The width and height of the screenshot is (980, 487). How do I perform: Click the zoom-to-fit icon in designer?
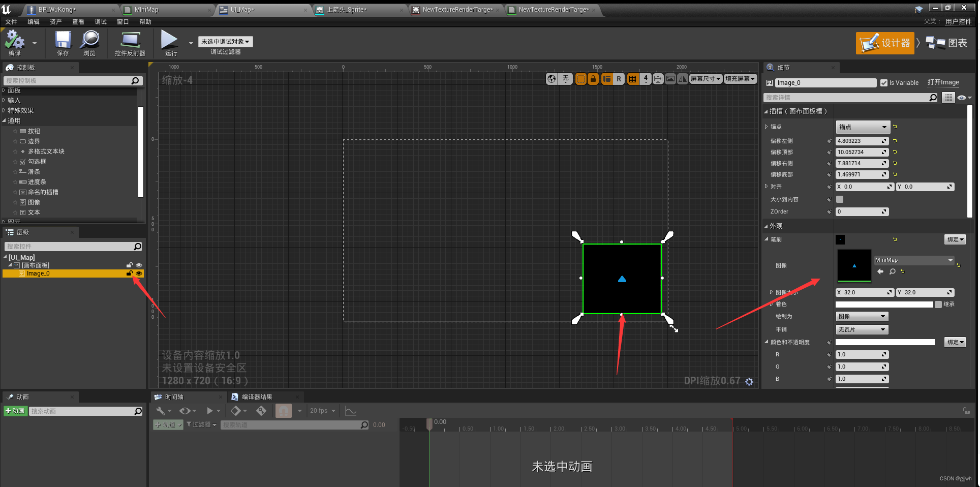point(658,79)
